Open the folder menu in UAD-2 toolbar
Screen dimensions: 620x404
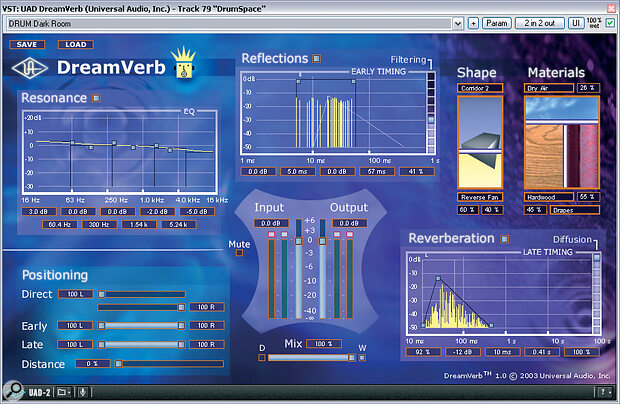coord(63,392)
